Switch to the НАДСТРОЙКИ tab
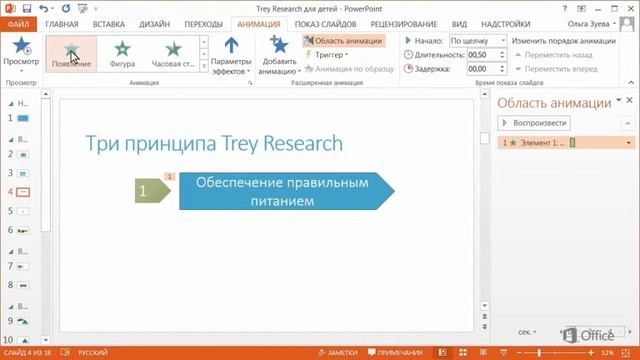 (505, 24)
